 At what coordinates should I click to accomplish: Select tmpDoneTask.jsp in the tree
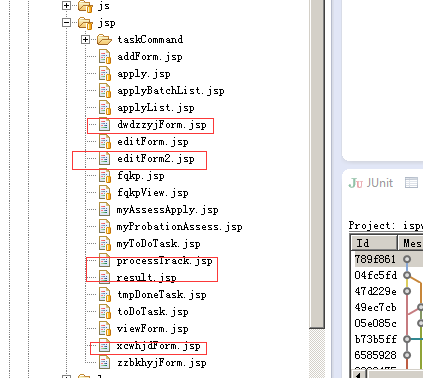pyautogui.click(x=162, y=295)
